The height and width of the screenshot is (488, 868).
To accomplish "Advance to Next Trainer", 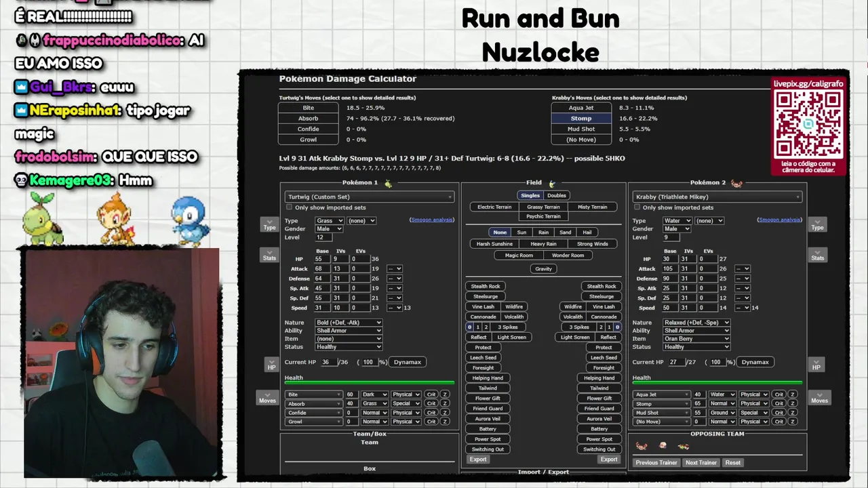I will [x=701, y=462].
